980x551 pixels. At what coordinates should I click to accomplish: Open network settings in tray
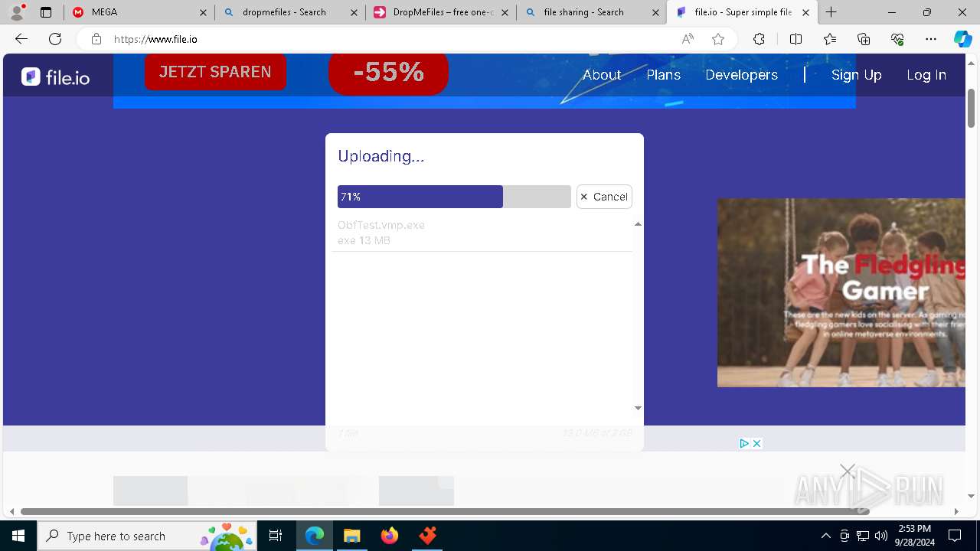point(863,536)
